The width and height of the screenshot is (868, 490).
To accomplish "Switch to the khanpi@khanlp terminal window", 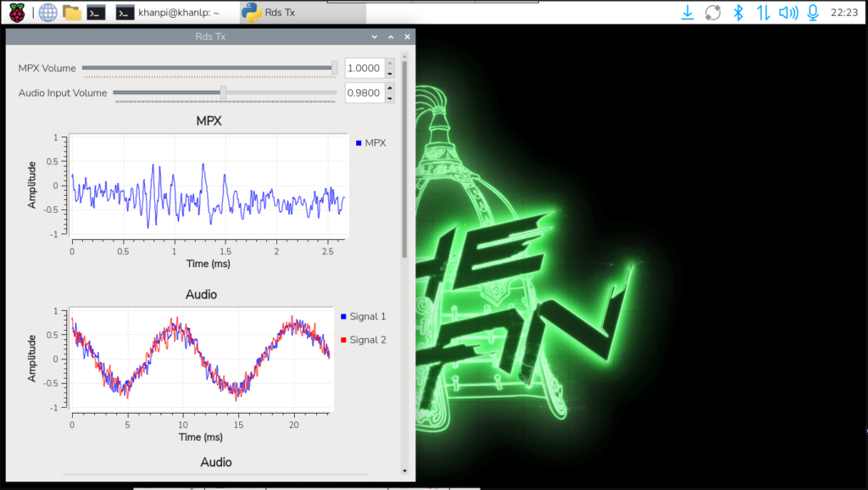I will pyautogui.click(x=167, y=12).
